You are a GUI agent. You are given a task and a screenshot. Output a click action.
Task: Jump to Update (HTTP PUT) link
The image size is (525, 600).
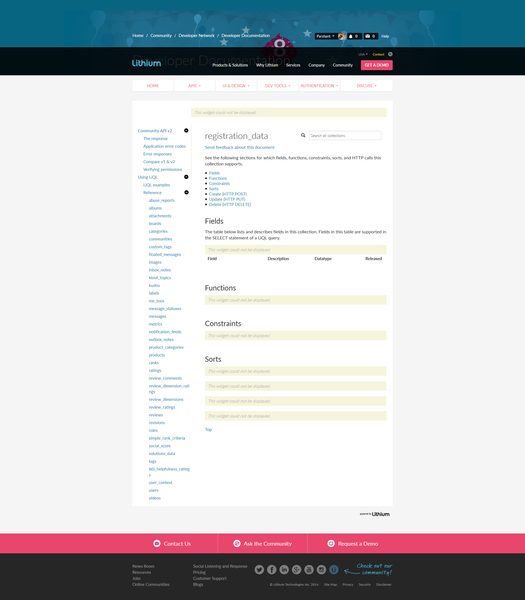tap(227, 199)
